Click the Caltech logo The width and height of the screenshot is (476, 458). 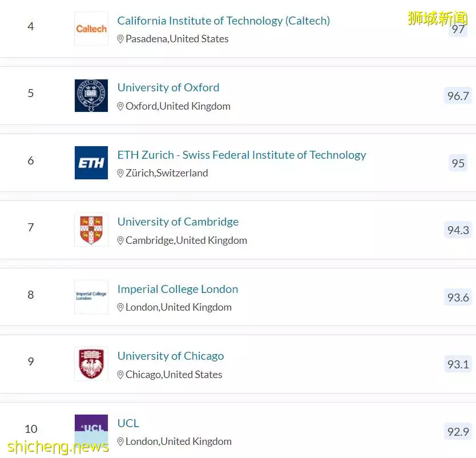tap(91, 29)
